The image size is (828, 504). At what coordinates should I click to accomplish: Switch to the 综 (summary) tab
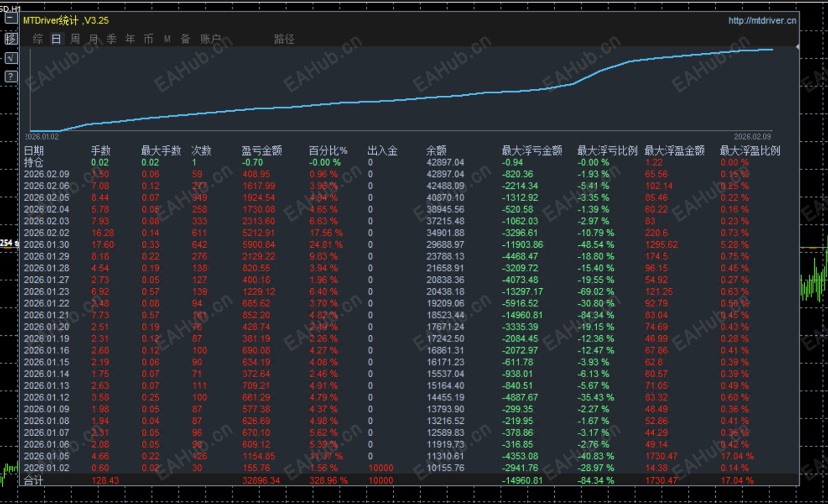[x=38, y=39]
